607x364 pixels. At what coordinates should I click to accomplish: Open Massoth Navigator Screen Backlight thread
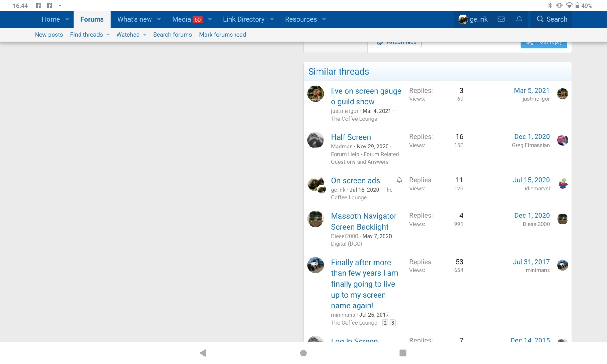[x=364, y=221]
